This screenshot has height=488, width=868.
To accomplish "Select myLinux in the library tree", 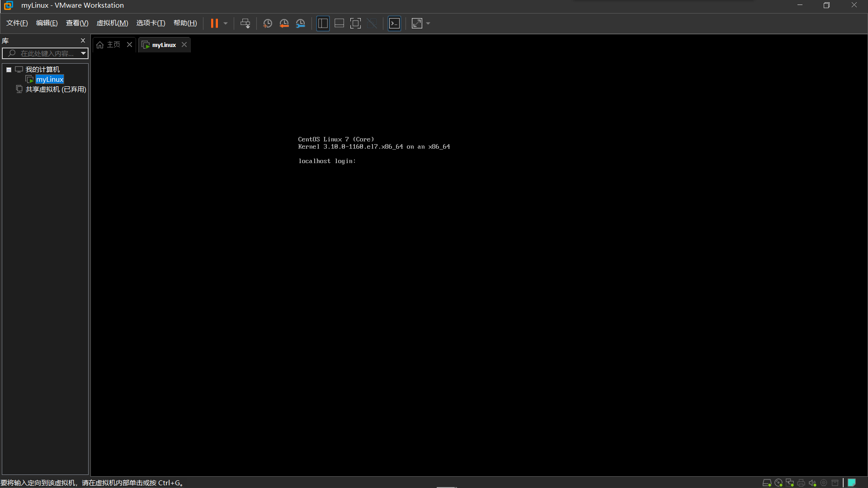I will pyautogui.click(x=50, y=80).
